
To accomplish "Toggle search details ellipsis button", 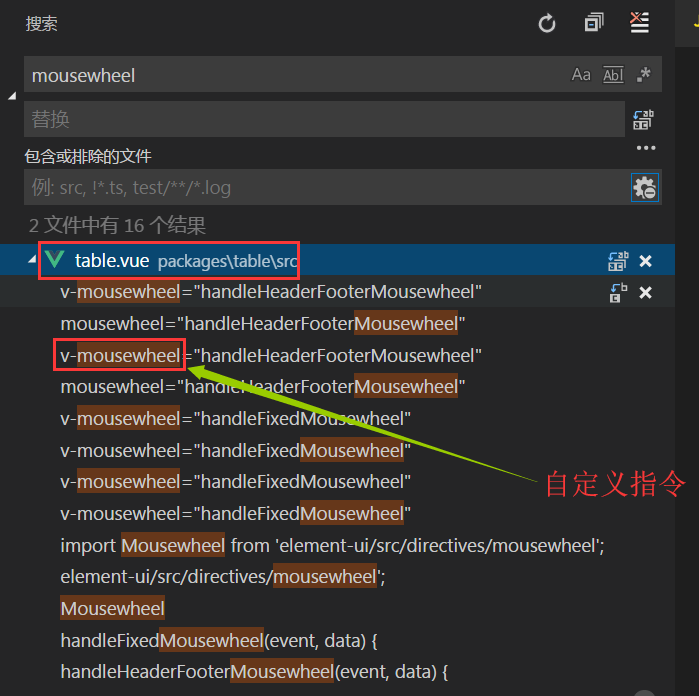I will click(x=646, y=148).
